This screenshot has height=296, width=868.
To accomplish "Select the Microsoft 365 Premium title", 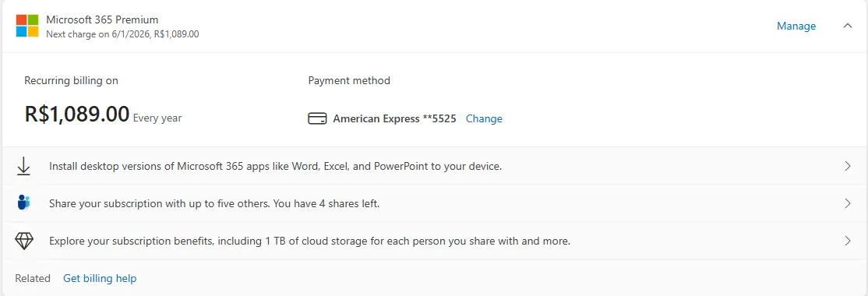I will pos(102,20).
